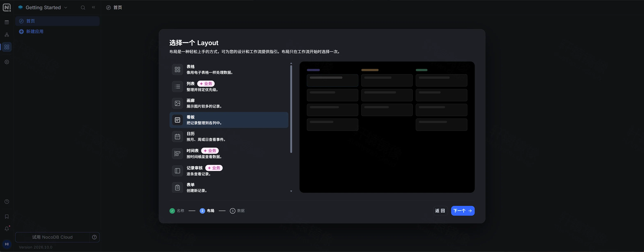Select the four-squares apps icon in left rail

(7, 47)
